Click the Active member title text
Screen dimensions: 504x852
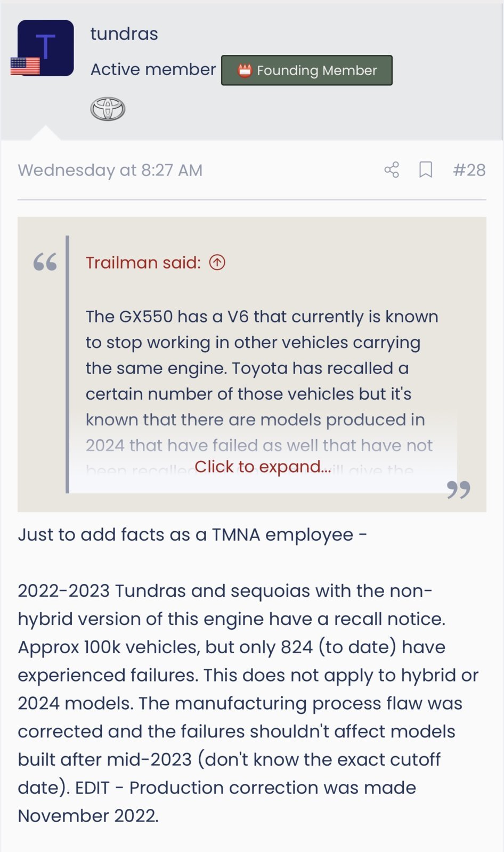(x=153, y=69)
